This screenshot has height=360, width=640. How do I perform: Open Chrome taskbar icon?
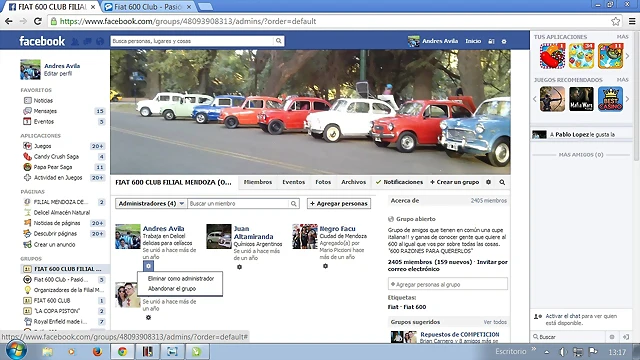pos(122,351)
